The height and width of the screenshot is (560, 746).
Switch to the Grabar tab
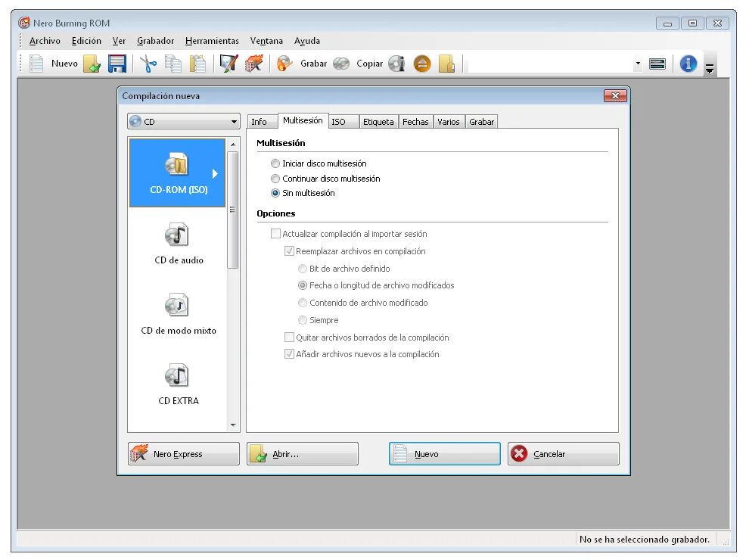481,122
